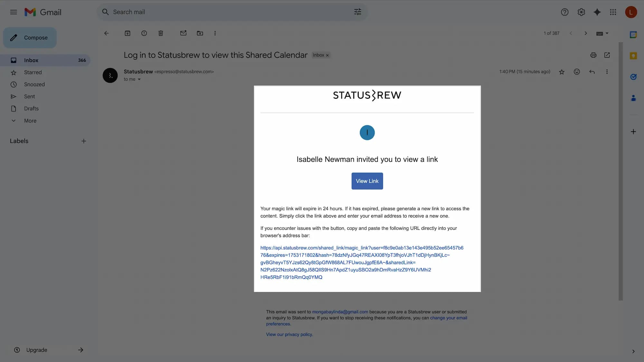This screenshot has width=644, height=362.
Task: Archive this email with the archive icon
Action: click(x=128, y=33)
